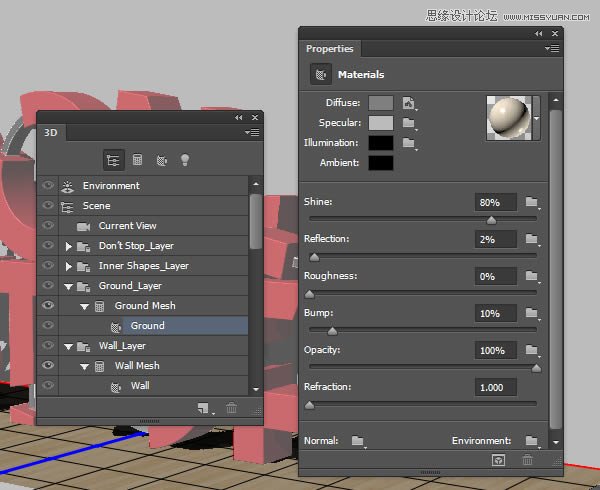600x490 pixels.
Task: Click the render icon at the Properties panel bottom
Action: [498, 460]
